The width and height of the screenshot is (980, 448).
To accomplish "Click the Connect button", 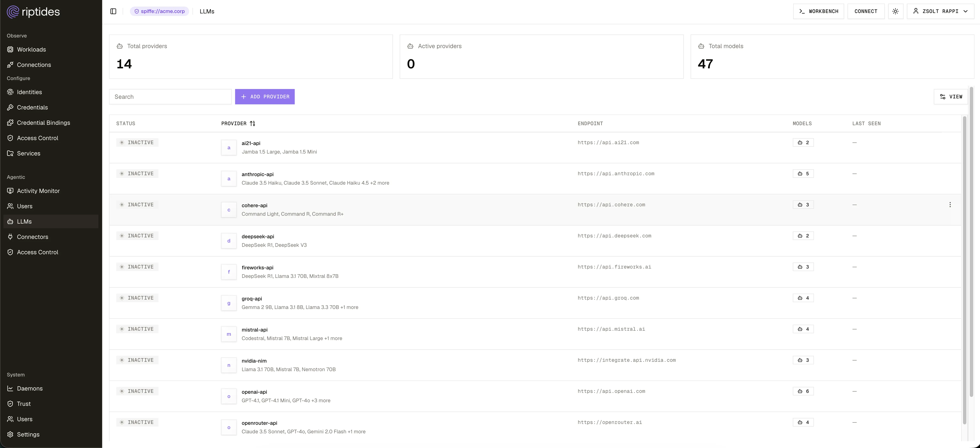I will [x=866, y=11].
